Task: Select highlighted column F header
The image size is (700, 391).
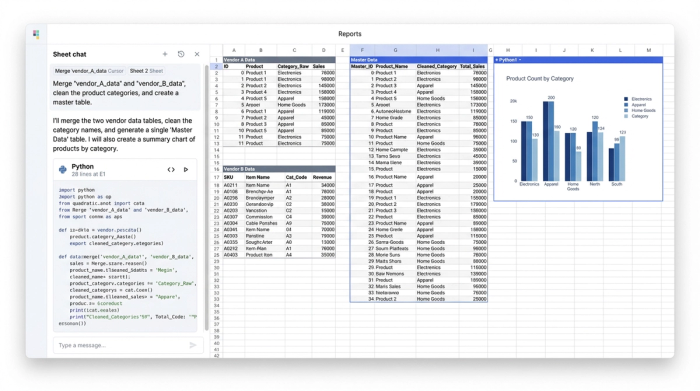Action: tap(362, 50)
